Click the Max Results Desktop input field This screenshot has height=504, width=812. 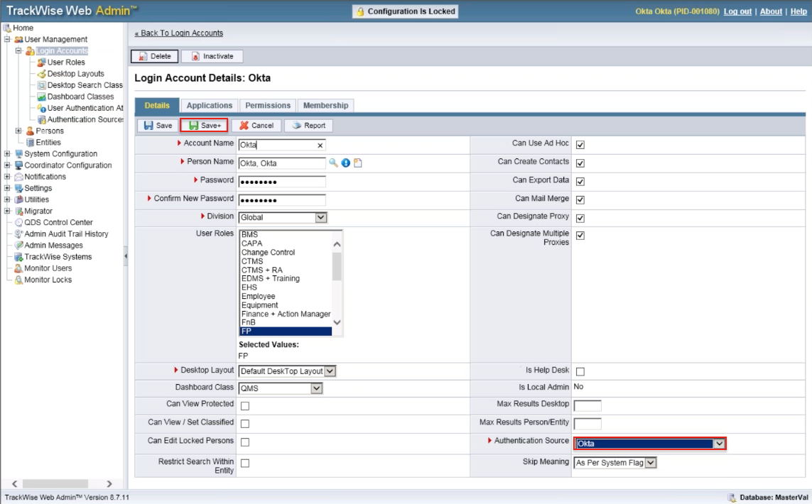[x=587, y=405]
